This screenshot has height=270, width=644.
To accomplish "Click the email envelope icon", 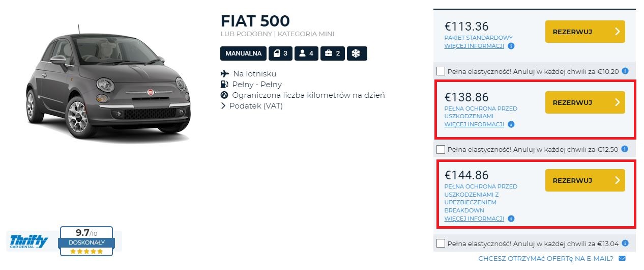I will (622, 258).
